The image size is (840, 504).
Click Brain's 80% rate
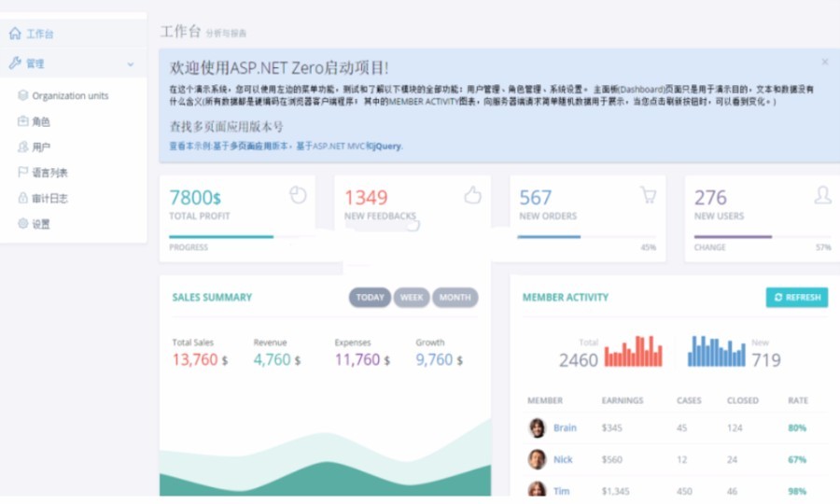pos(797,427)
